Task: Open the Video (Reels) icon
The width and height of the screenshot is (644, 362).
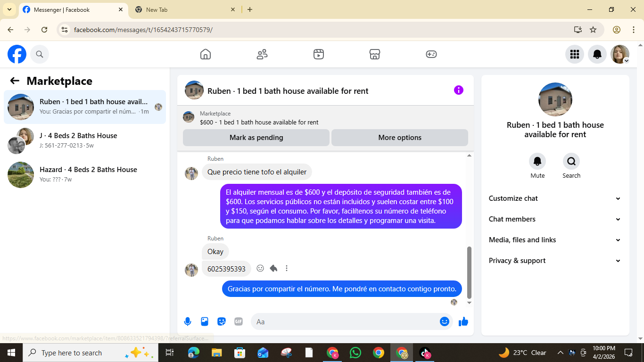Action: click(319, 54)
